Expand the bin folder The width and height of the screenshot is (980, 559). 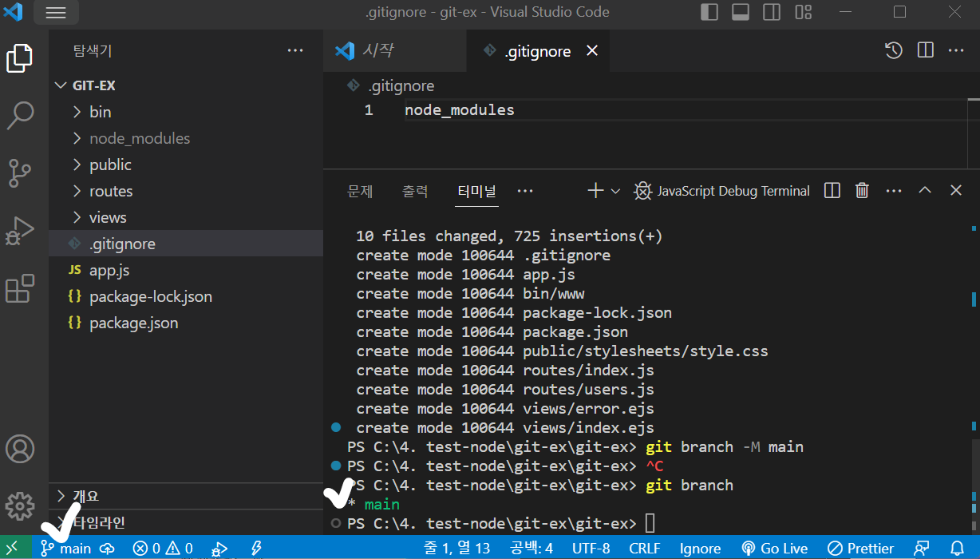pyautogui.click(x=186, y=112)
